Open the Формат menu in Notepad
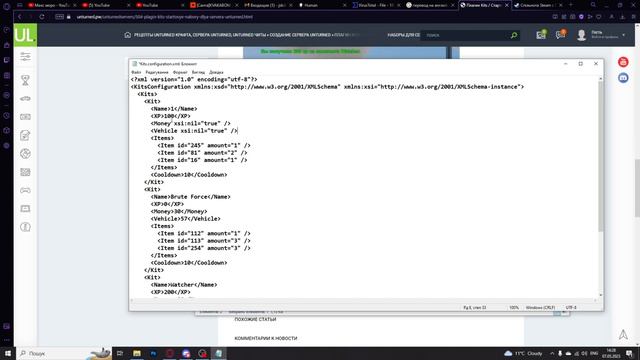Image resolution: width=640 pixels, height=360 pixels. coord(180,72)
